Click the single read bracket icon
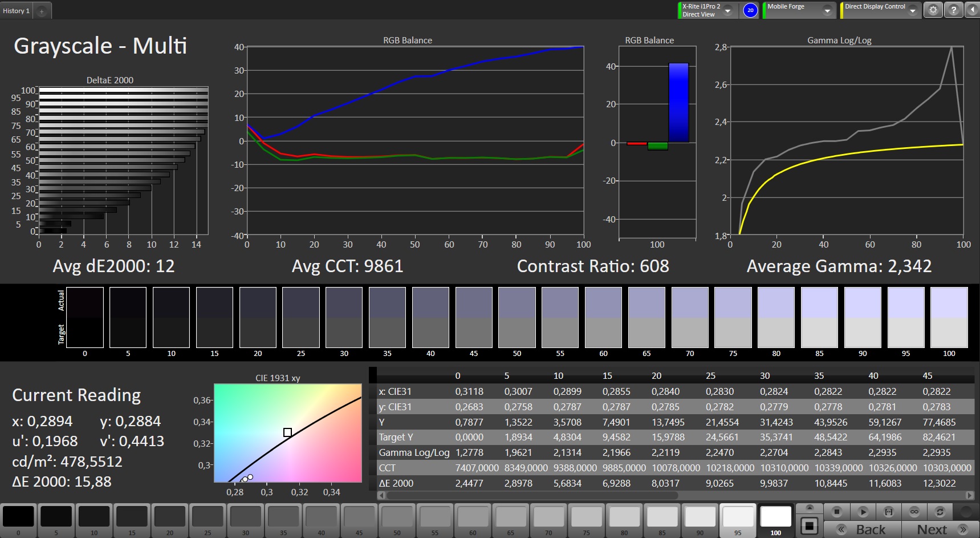Viewport: 980px width, 538px height. 888,512
